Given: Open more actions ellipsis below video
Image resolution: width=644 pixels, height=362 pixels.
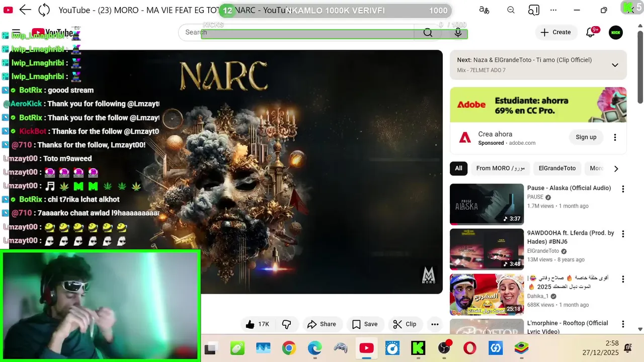Looking at the screenshot, I should (435, 324).
